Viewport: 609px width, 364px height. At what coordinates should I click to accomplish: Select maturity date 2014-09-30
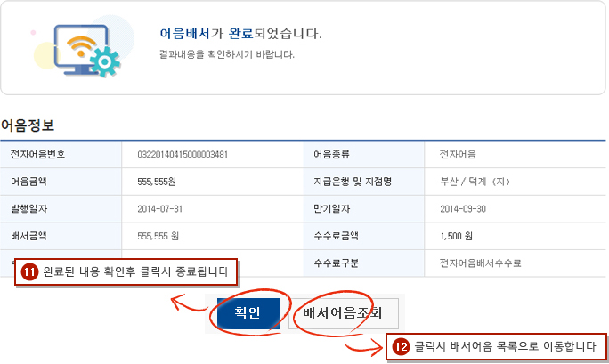463,209
